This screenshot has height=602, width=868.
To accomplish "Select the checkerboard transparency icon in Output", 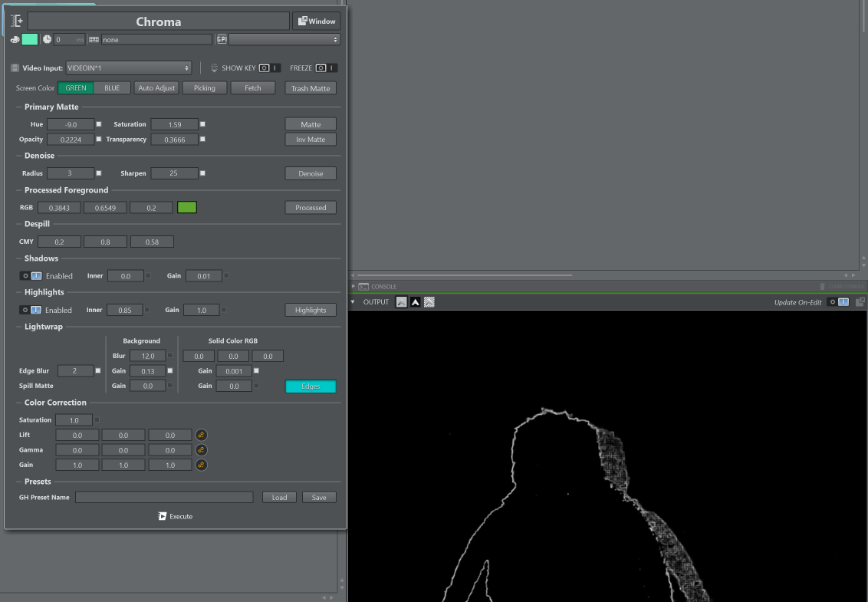I will (x=429, y=302).
